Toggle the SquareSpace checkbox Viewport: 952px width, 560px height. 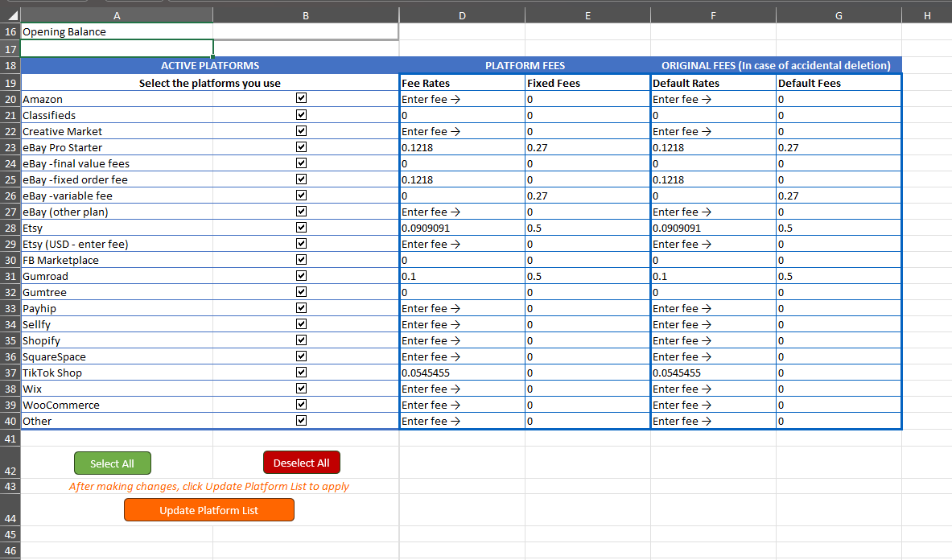301,356
